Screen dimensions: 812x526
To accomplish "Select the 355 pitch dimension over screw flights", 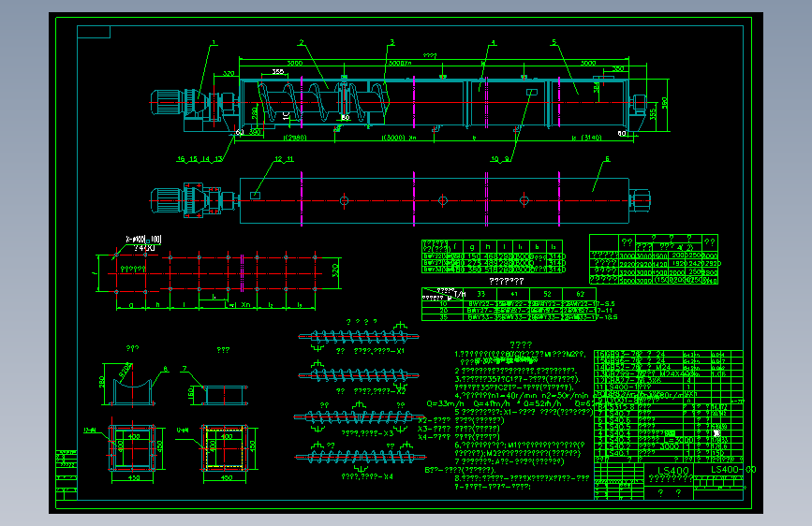I will tap(278, 71).
